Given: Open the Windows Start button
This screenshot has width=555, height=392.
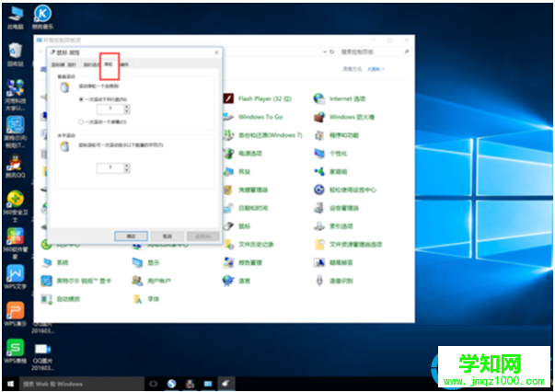Looking at the screenshot, I should tap(10, 384).
